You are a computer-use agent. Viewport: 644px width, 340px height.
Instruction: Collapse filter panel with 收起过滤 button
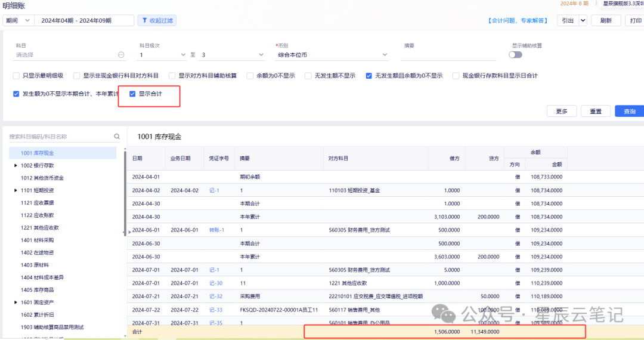pos(157,20)
